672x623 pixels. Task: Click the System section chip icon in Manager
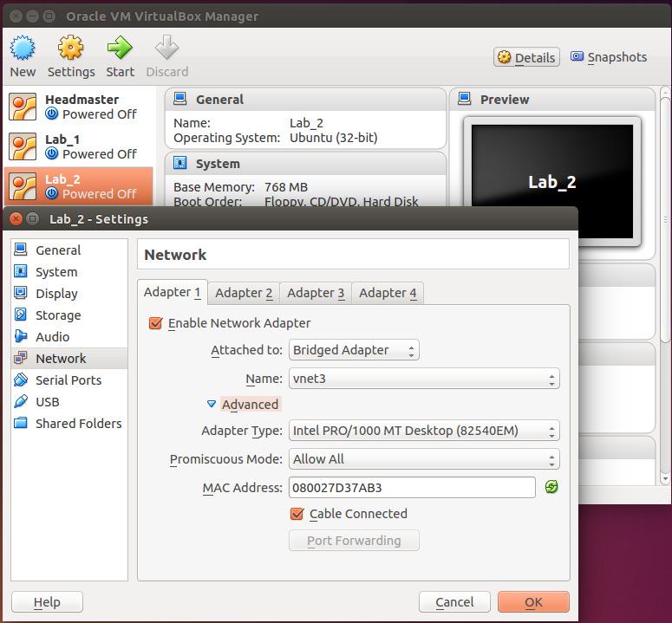click(180, 163)
